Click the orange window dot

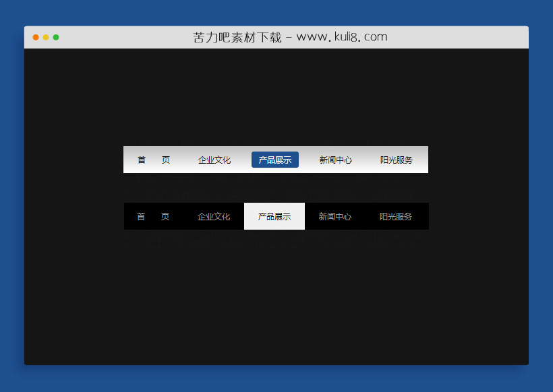coord(36,38)
